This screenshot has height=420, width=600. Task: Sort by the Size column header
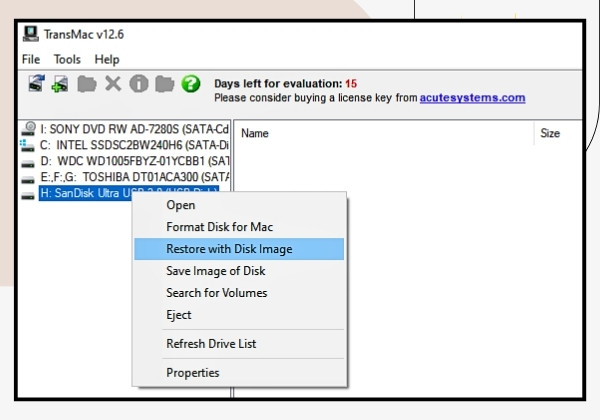(x=550, y=133)
